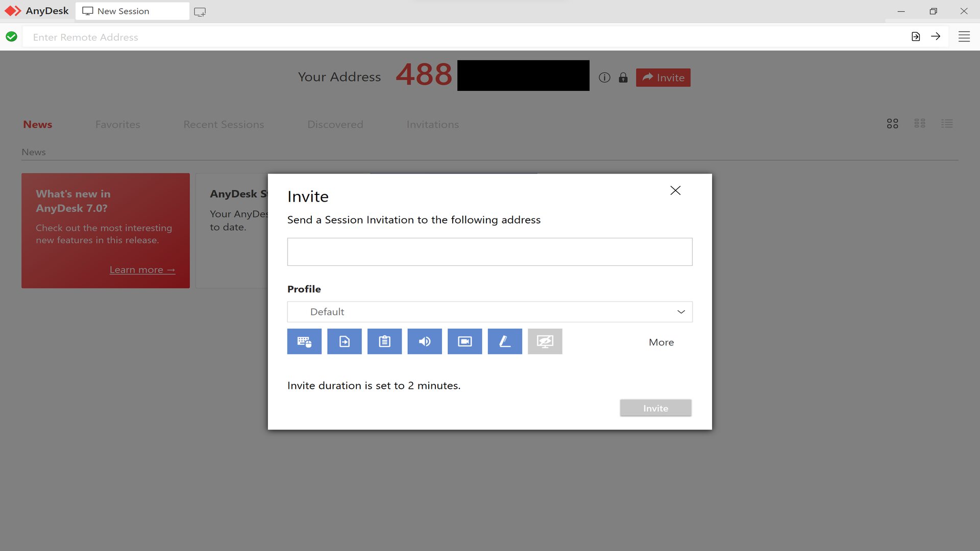Open the address info icon

(x=604, y=78)
